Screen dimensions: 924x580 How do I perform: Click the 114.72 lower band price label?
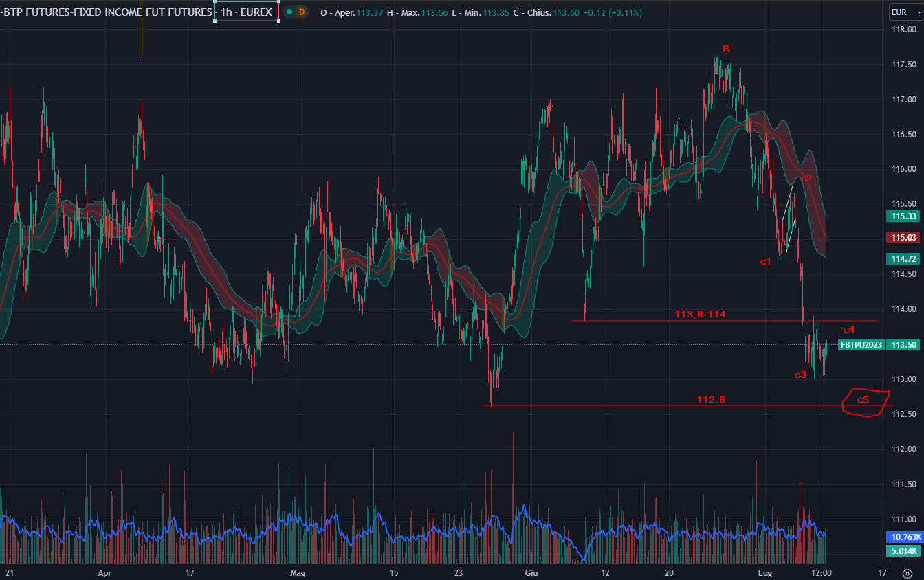903,259
